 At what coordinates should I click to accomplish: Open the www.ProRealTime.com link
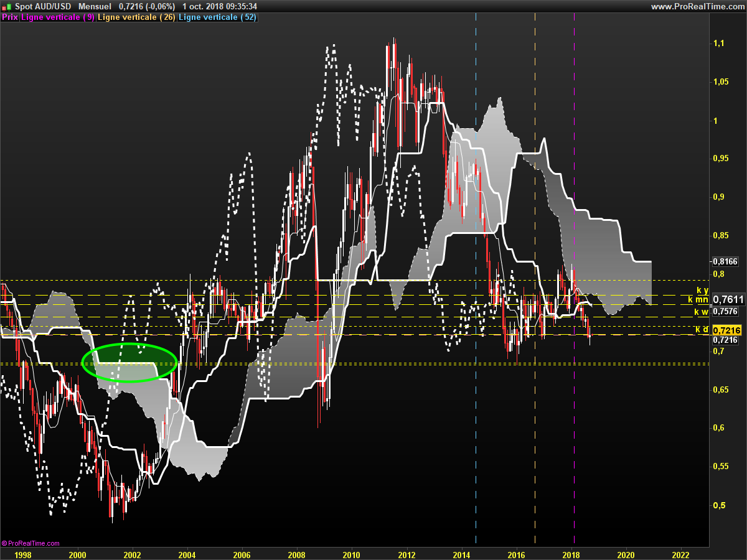697,6
